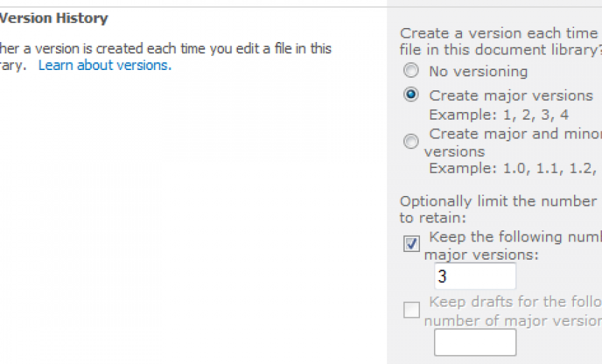Choose the Create major versions radio button
602x364 pixels.
pos(412,94)
